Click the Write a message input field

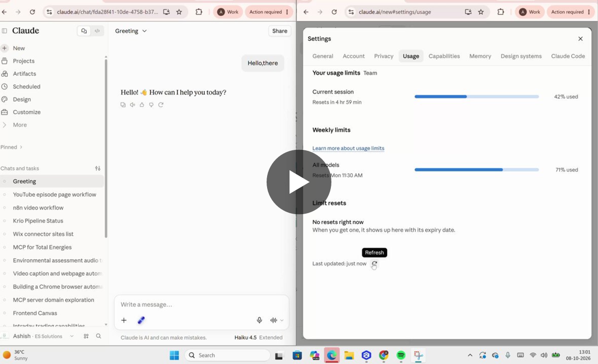[x=201, y=304]
